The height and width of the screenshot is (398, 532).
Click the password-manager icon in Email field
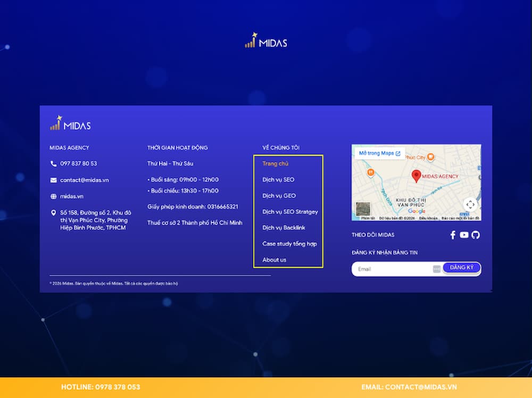point(437,269)
